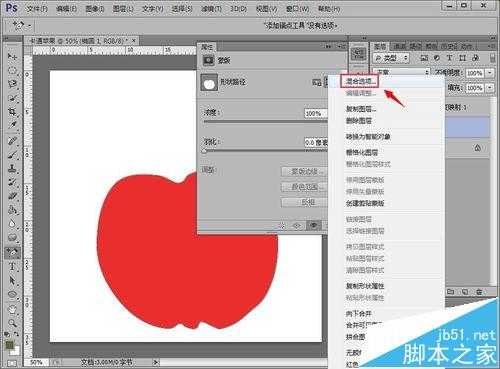Select the Zoom tool

click(12, 323)
